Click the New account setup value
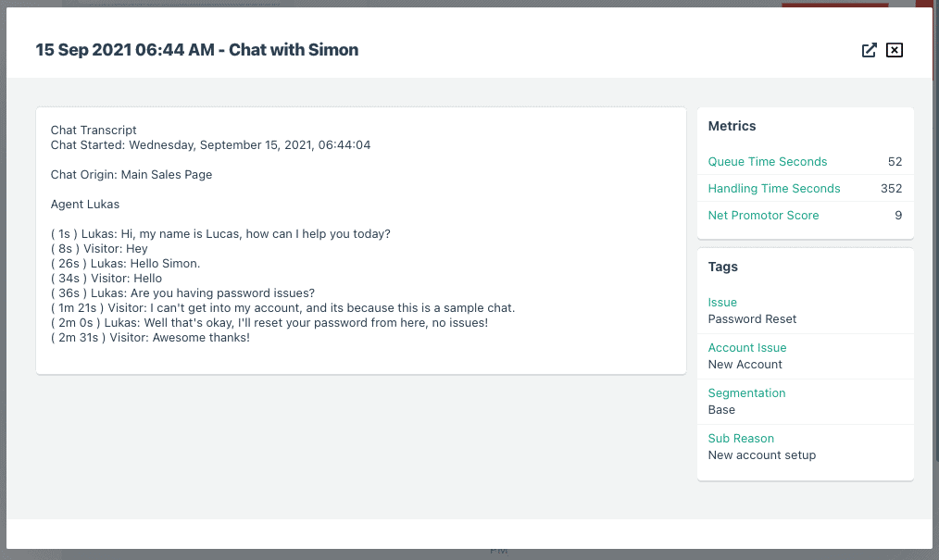Image resolution: width=939 pixels, height=560 pixels. tap(762, 455)
